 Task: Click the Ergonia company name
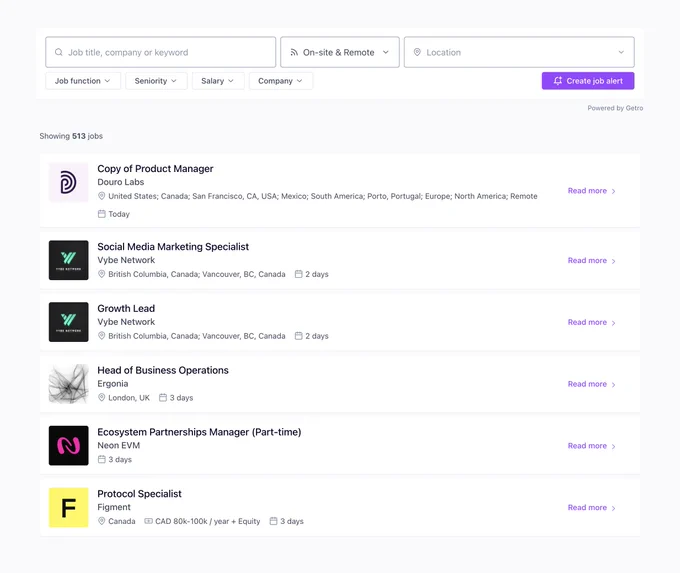113,383
